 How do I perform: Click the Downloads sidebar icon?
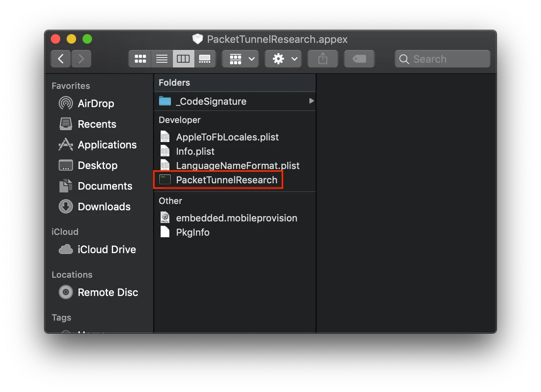coord(66,206)
